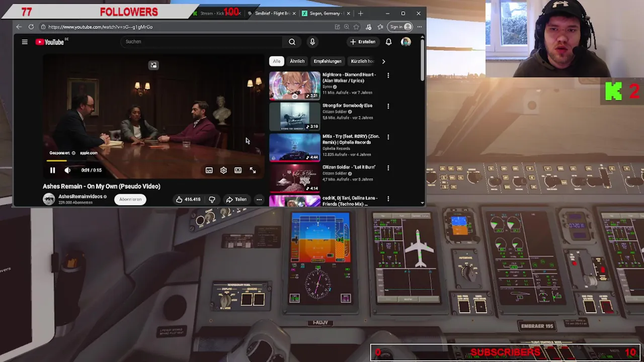Click the Teilen share button

click(236, 199)
